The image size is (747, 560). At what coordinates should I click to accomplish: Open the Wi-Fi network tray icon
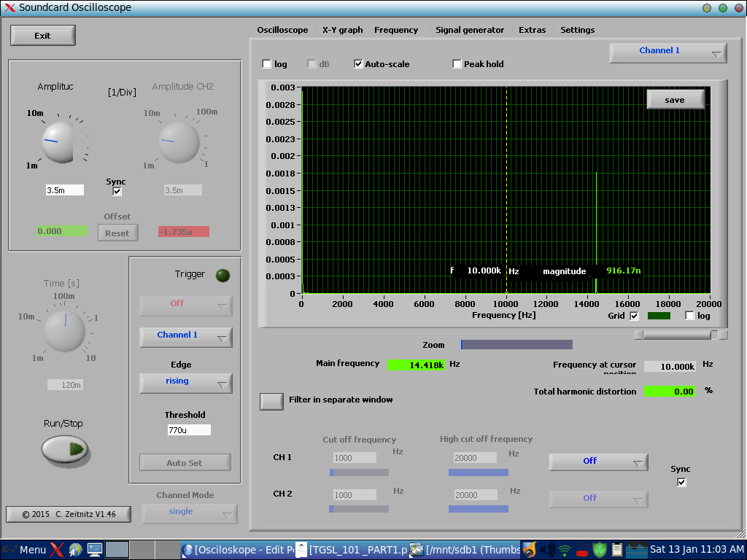[565, 550]
